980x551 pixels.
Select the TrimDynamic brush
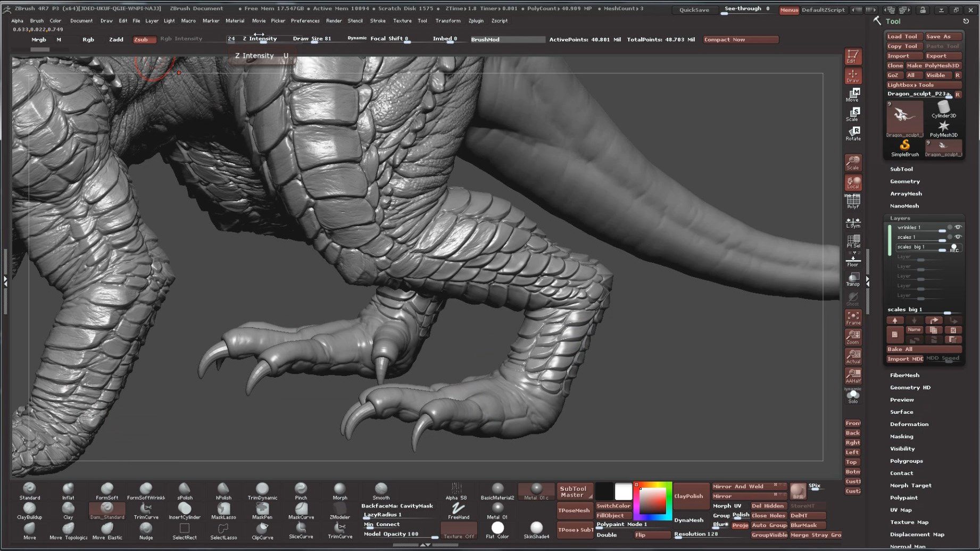pos(262,491)
